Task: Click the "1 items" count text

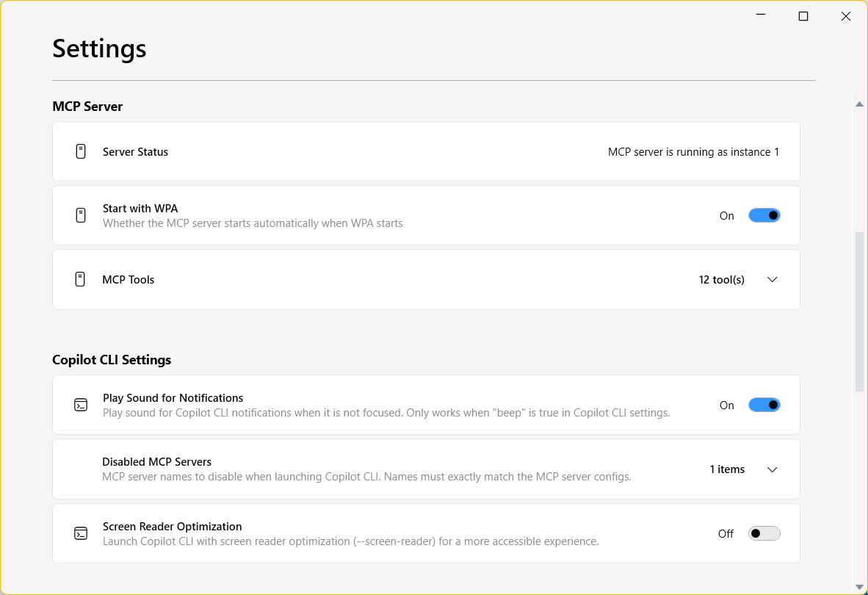Action: pyautogui.click(x=727, y=469)
